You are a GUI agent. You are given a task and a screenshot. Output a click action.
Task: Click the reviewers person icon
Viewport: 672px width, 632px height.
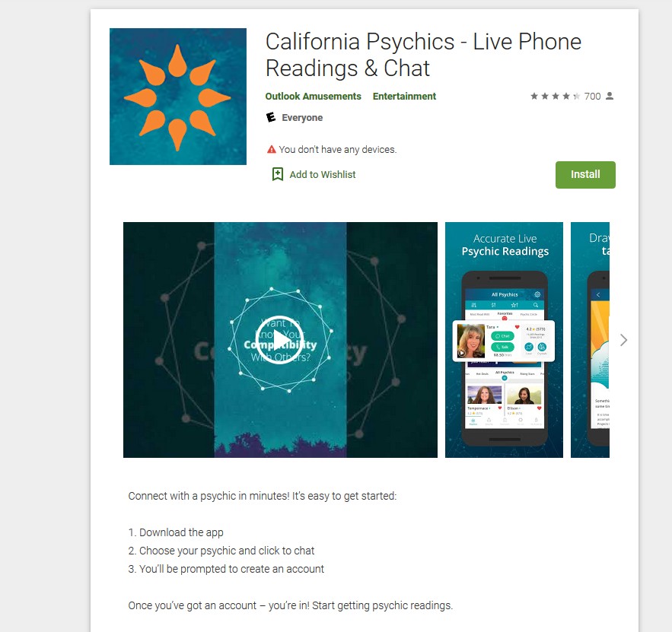610,97
